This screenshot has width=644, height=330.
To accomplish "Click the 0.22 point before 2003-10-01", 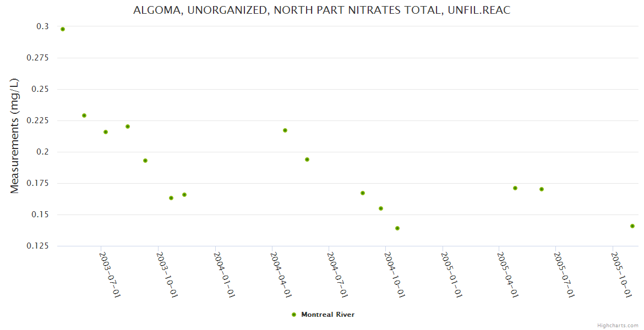I will (x=128, y=127).
